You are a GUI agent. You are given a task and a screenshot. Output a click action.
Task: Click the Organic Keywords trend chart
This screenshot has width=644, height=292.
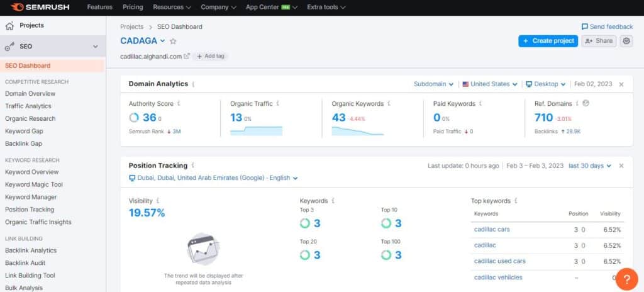coord(357,131)
